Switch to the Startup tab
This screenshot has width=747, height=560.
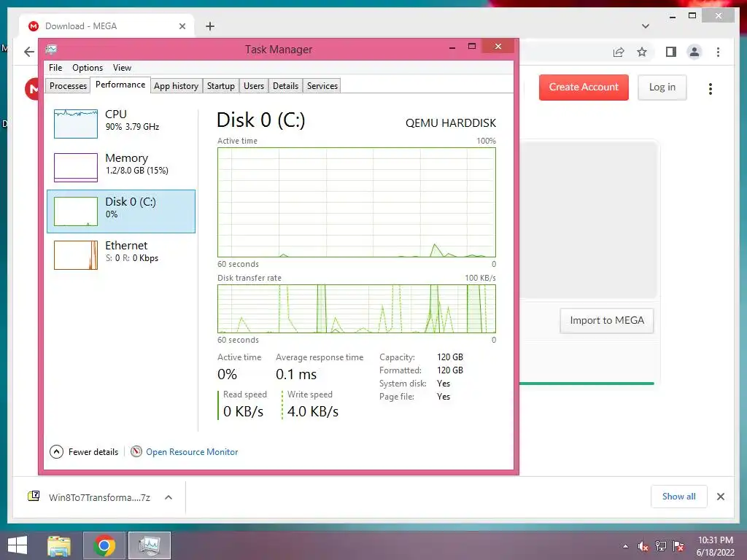coord(220,86)
